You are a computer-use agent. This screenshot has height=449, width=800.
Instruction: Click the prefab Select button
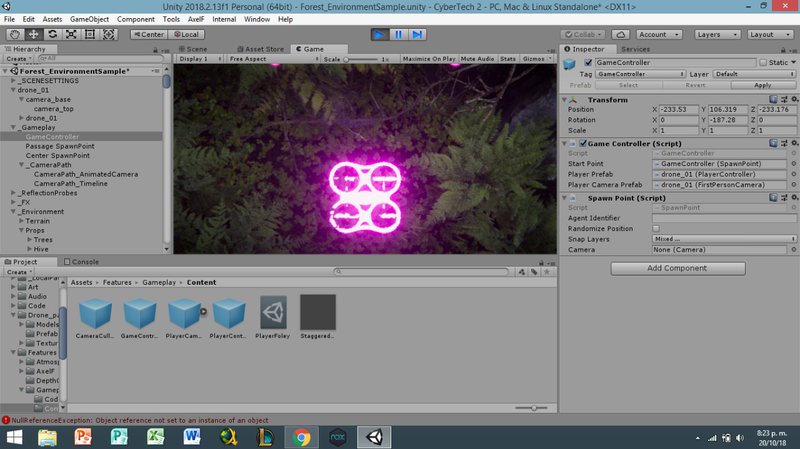[x=628, y=85]
